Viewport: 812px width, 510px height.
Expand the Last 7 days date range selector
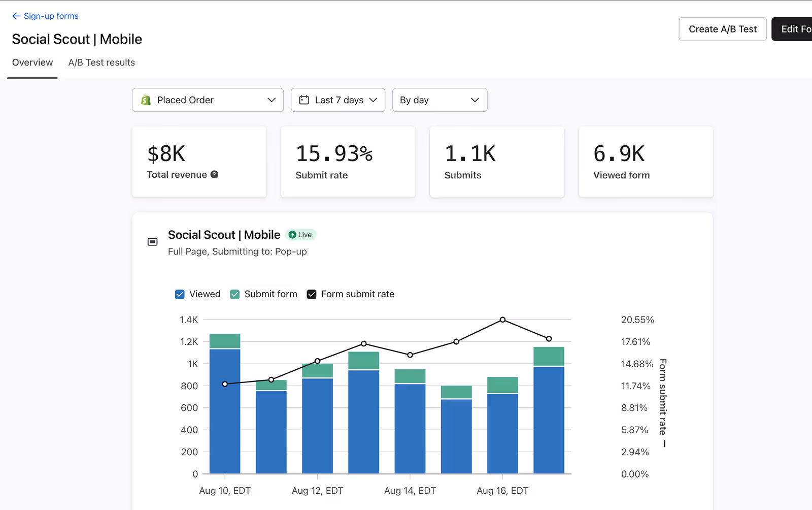338,100
